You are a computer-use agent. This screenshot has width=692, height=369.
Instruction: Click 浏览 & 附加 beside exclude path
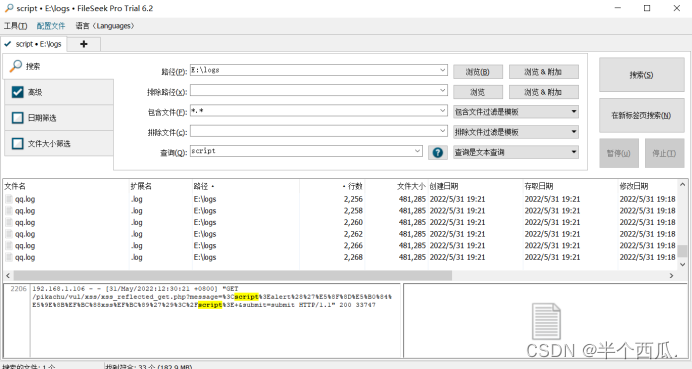pyautogui.click(x=543, y=92)
